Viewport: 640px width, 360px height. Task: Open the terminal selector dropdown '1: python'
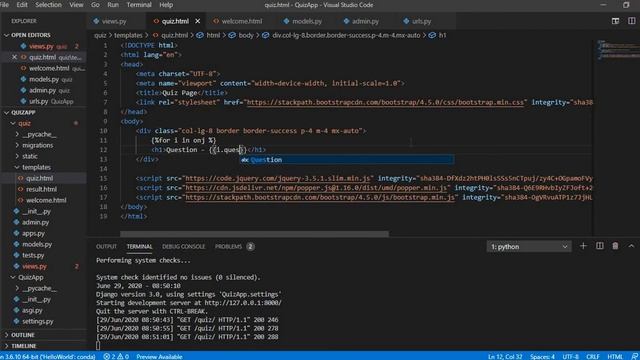[x=529, y=247]
